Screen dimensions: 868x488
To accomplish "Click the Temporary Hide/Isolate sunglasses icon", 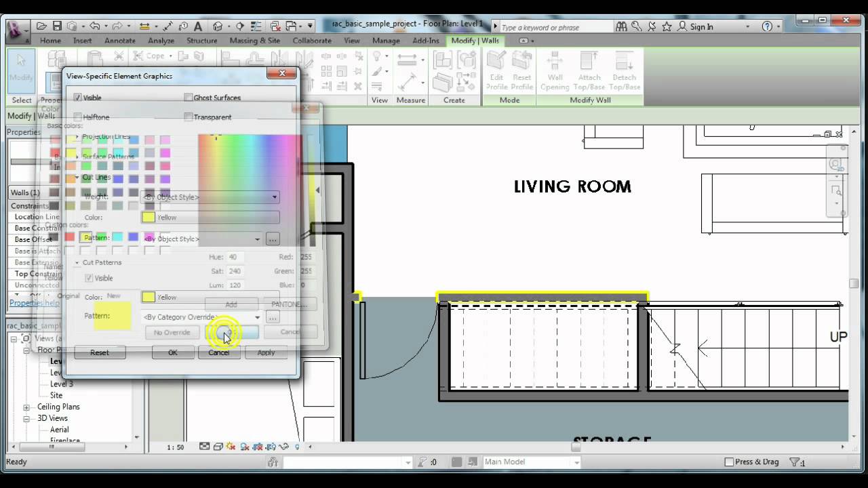I will point(285,447).
